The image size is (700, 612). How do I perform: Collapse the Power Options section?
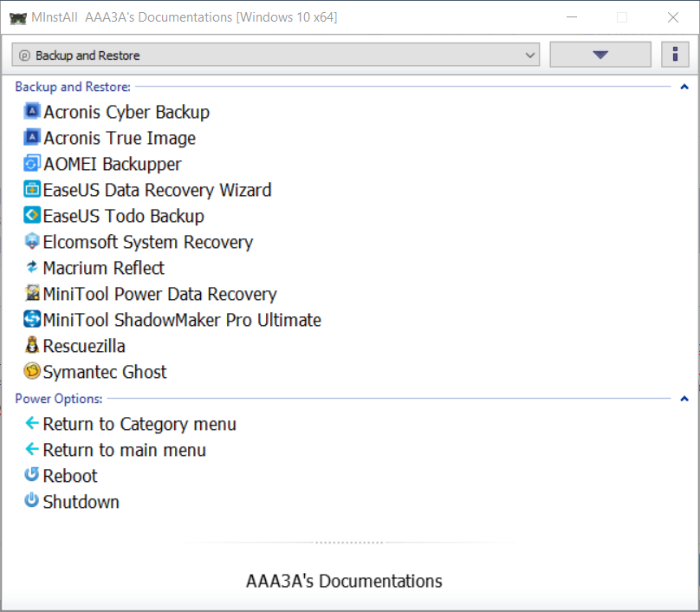coord(684,399)
